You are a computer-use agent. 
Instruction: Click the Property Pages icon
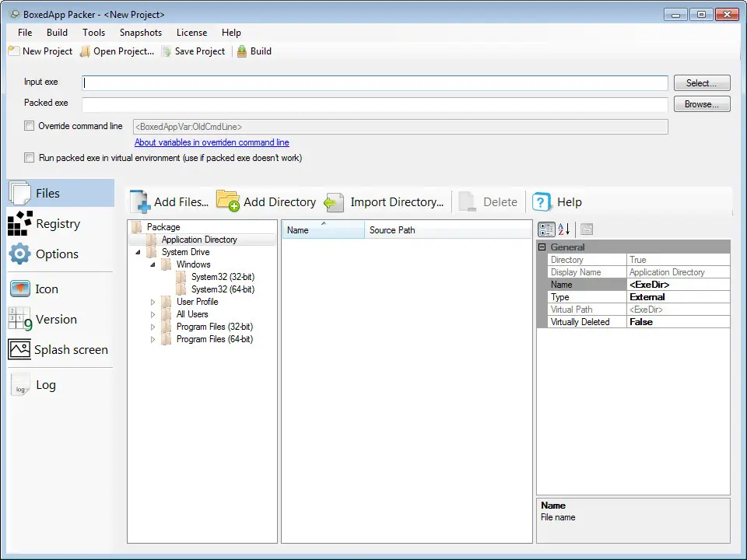(x=587, y=229)
